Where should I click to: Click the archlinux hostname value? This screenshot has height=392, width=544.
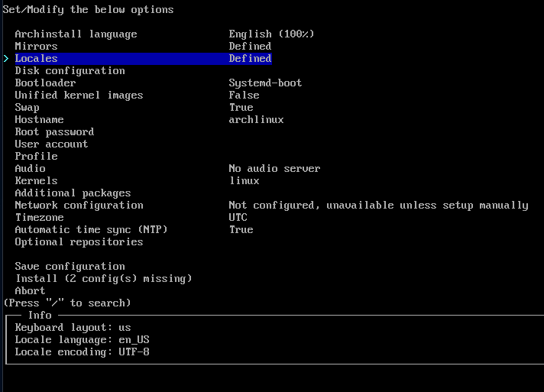coord(256,120)
